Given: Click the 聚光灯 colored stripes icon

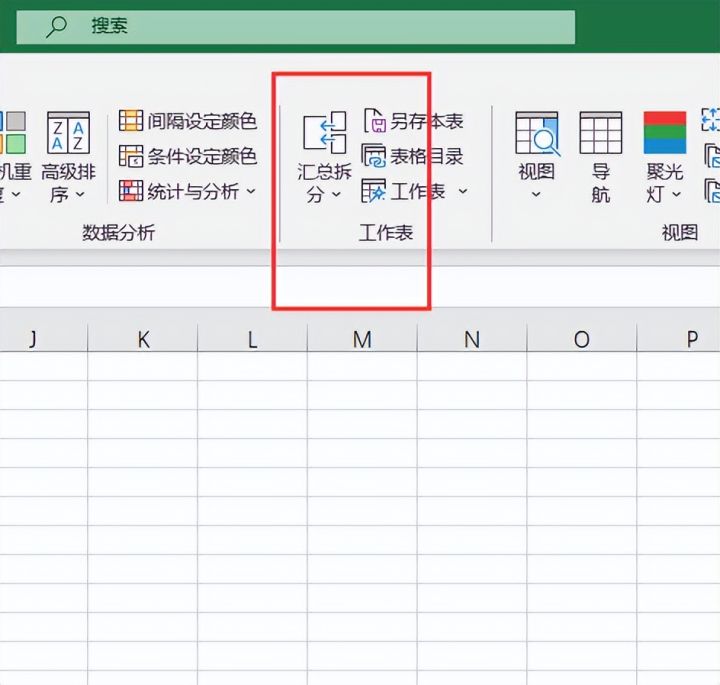Looking at the screenshot, I should pyautogui.click(x=664, y=133).
